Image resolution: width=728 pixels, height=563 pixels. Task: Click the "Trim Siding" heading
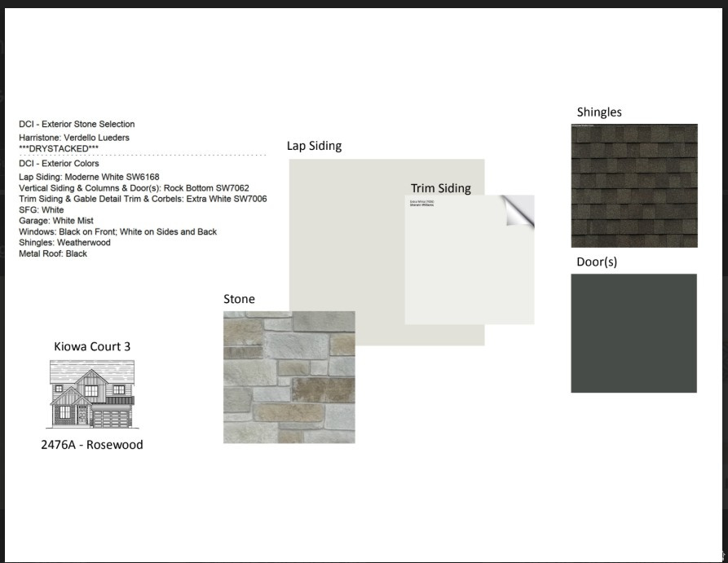pyautogui.click(x=440, y=188)
